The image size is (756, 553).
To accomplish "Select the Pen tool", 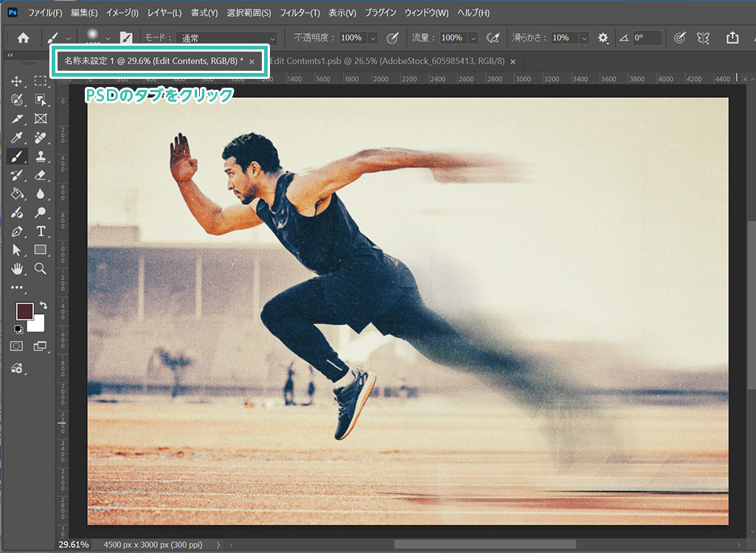I will [x=17, y=232].
